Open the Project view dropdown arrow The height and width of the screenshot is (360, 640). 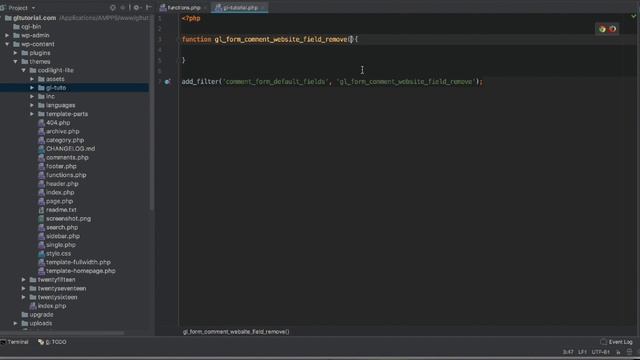33,8
